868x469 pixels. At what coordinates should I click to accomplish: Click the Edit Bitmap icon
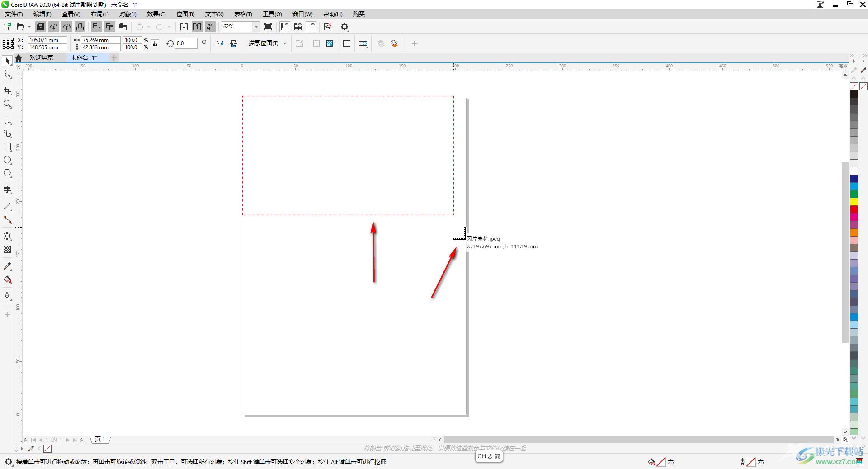click(x=300, y=43)
